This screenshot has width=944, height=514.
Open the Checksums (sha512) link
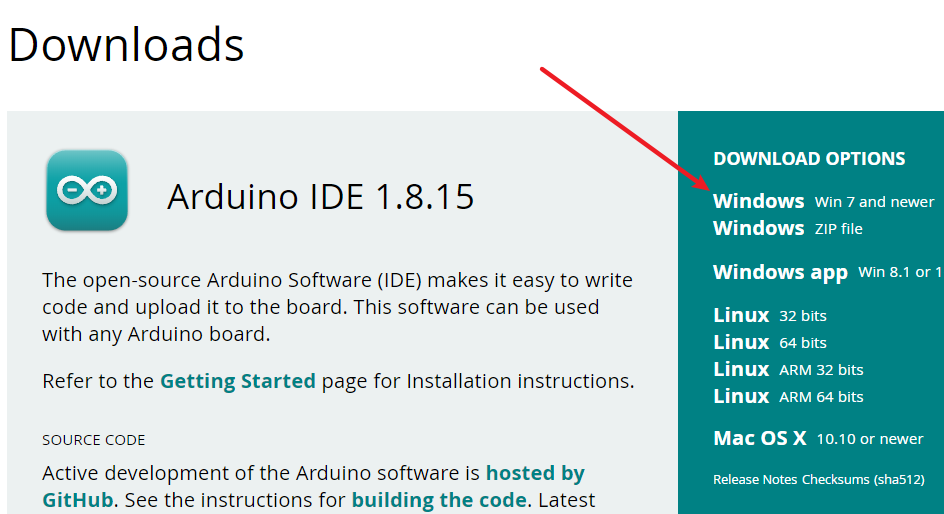(x=863, y=480)
